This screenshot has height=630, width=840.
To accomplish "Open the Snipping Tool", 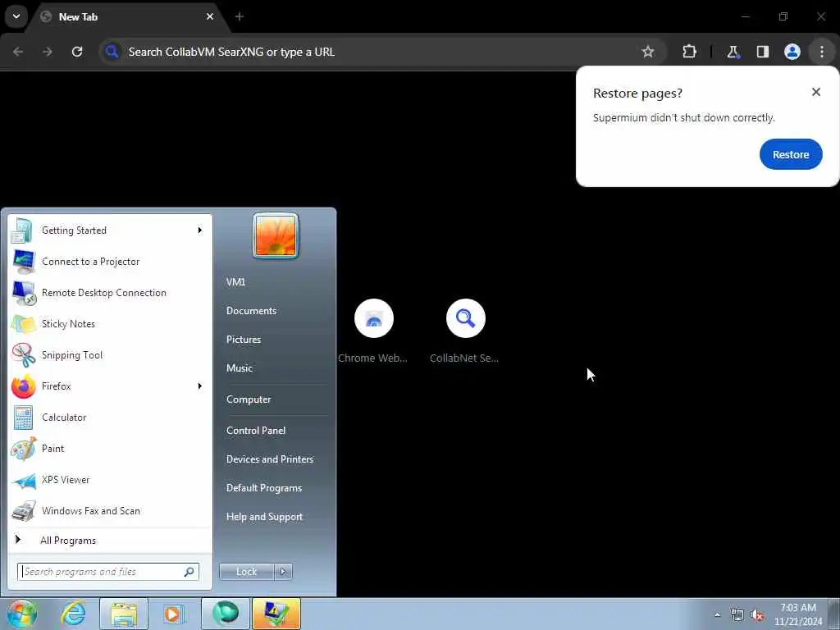I will (x=111, y=354).
